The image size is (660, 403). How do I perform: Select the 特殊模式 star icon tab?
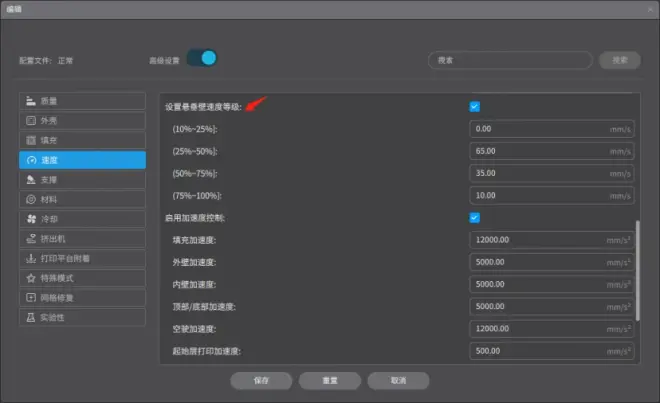tap(31, 278)
